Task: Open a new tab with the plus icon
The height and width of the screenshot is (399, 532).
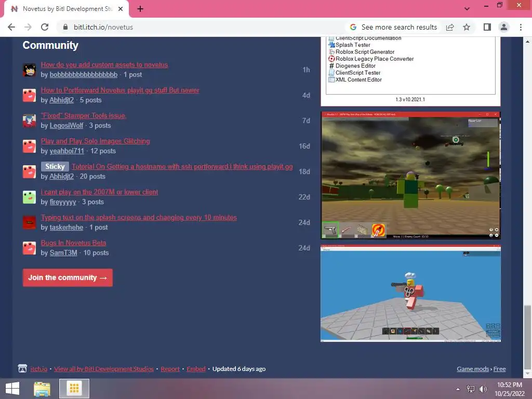Action: [x=140, y=9]
